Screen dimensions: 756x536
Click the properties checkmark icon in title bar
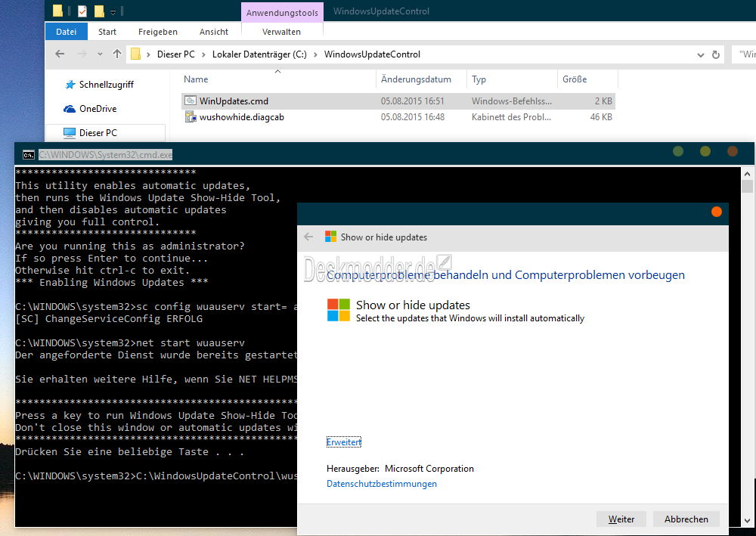(82, 11)
